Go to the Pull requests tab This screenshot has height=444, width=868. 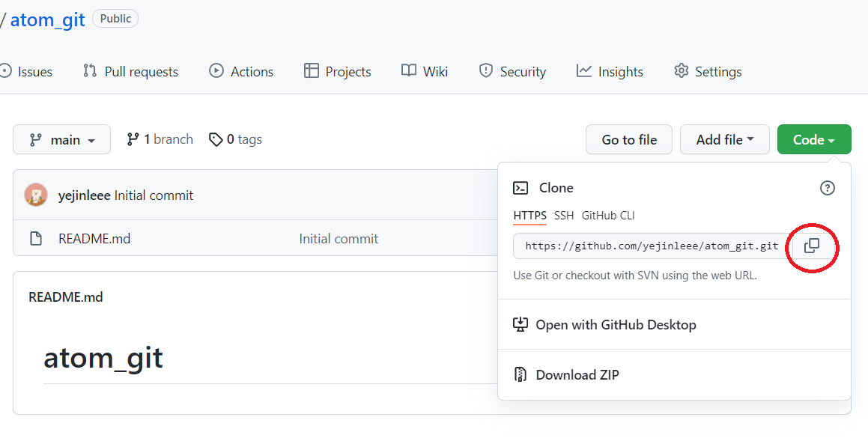coord(130,71)
